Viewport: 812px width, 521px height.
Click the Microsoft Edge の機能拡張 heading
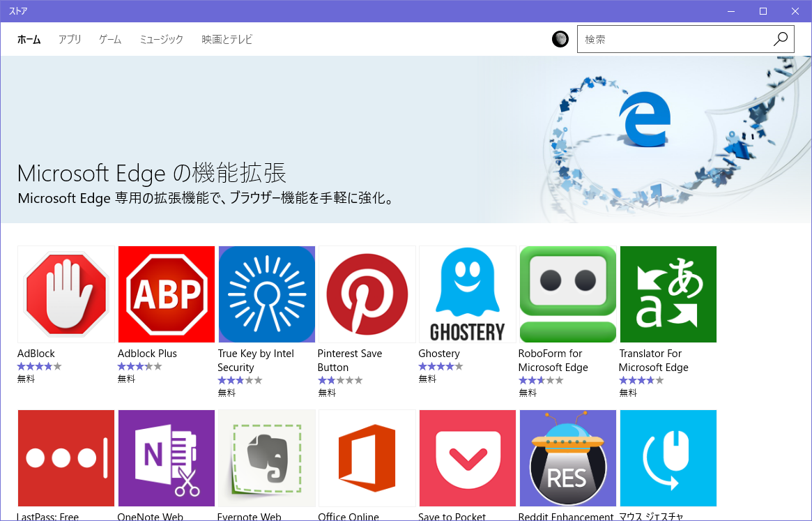tap(152, 173)
